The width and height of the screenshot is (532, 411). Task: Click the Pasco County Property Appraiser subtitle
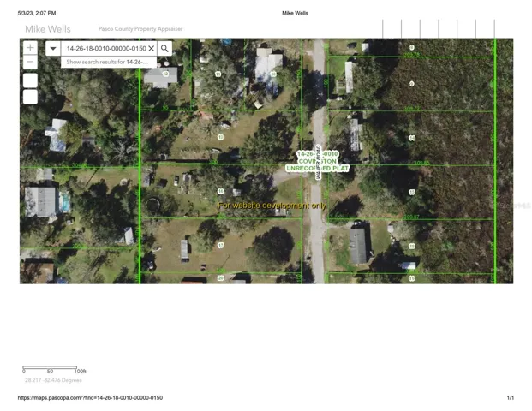click(x=140, y=28)
